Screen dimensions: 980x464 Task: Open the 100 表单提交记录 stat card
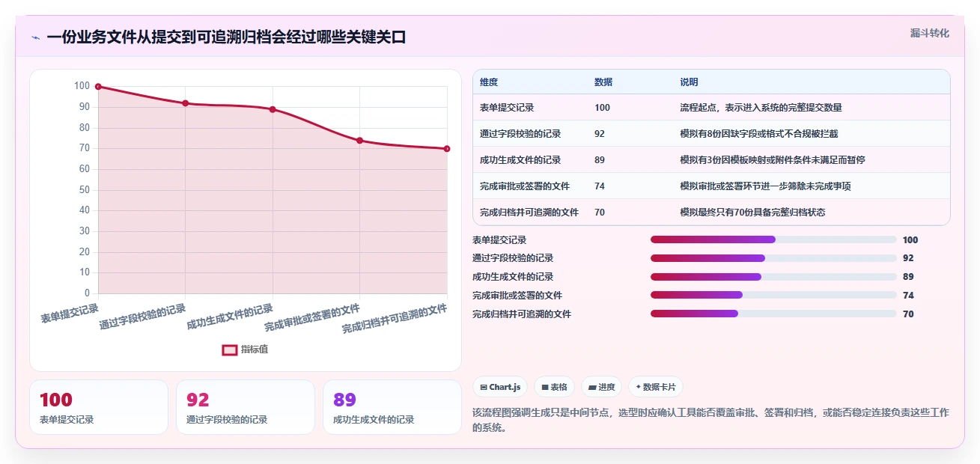pyautogui.click(x=99, y=407)
